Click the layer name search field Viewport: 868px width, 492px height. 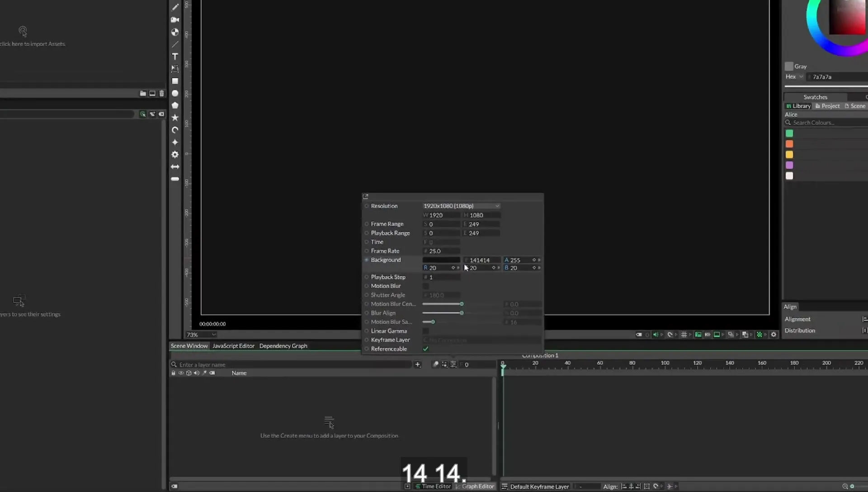(x=292, y=365)
